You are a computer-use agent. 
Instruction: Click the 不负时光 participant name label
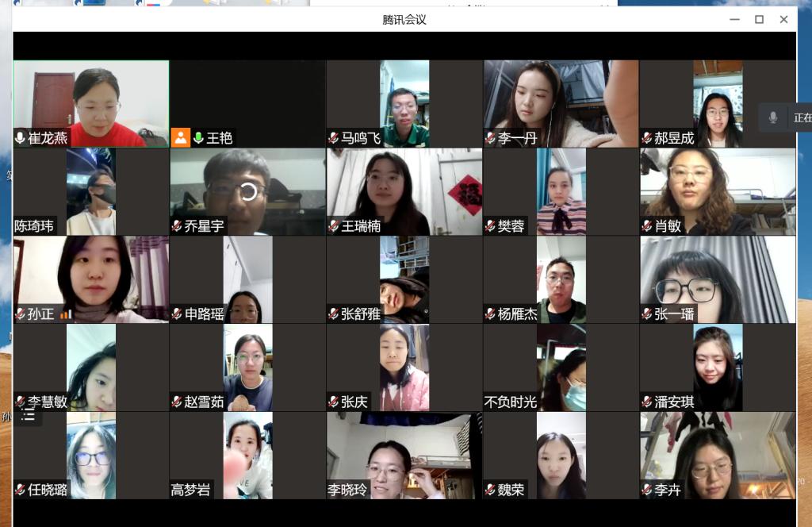[511, 402]
